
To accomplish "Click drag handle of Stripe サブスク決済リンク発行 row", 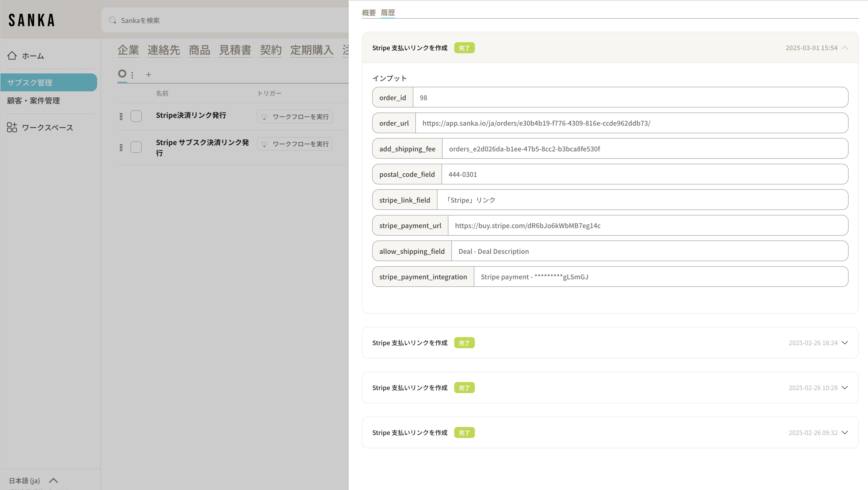I will tap(121, 147).
